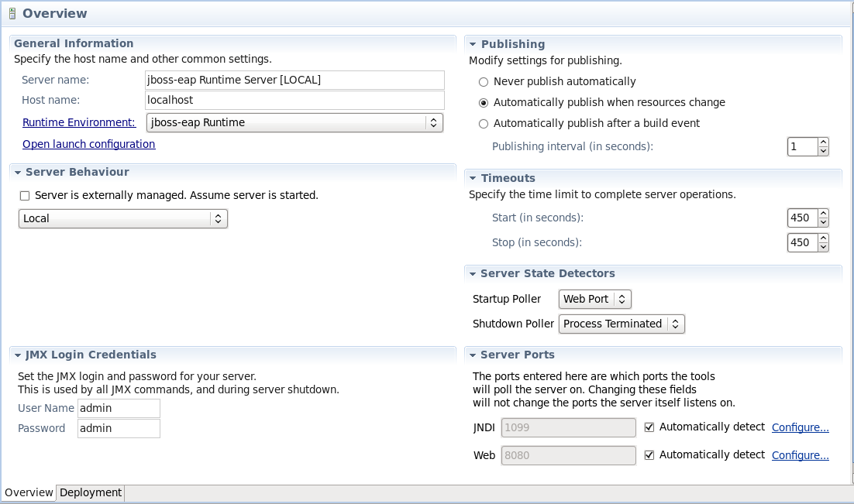
Task: Collapse the JMX Login Credentials section
Action: point(18,355)
